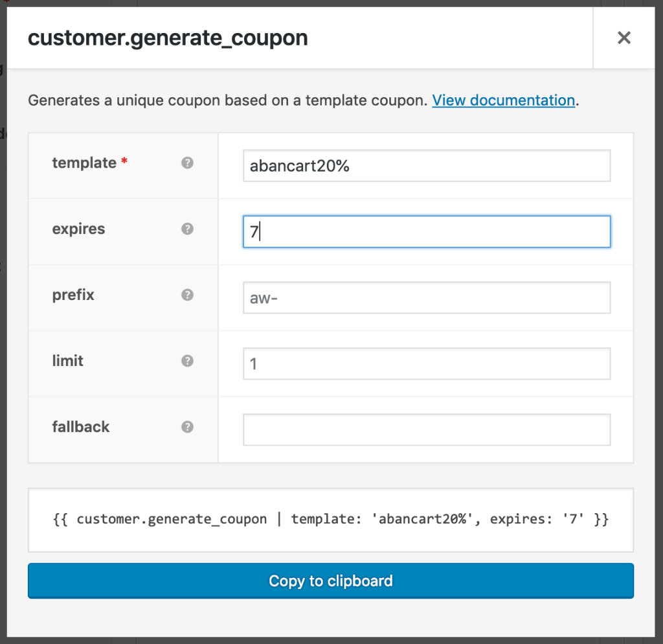
Task: Select the template input containing abancart20%
Action: [x=426, y=166]
